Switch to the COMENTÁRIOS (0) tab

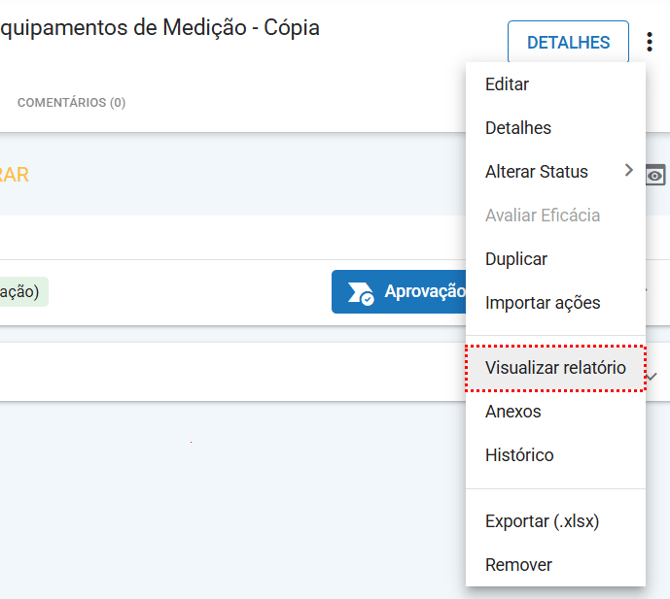(71, 102)
